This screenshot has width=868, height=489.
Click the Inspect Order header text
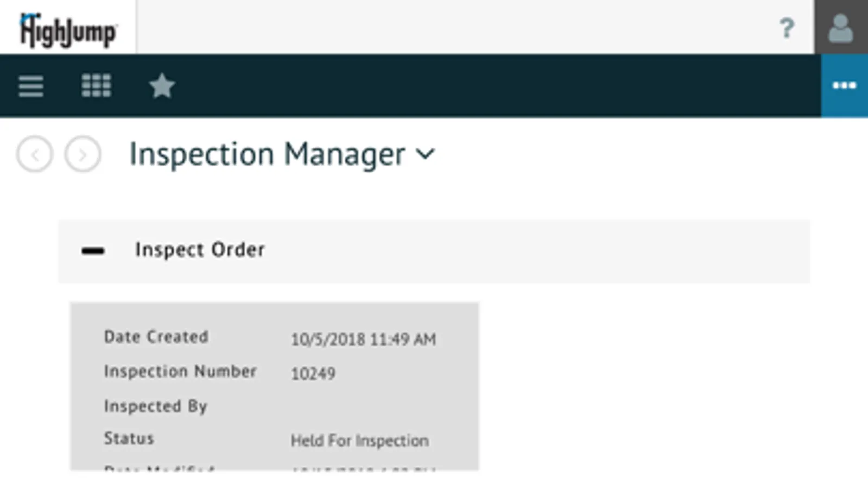[x=200, y=250]
